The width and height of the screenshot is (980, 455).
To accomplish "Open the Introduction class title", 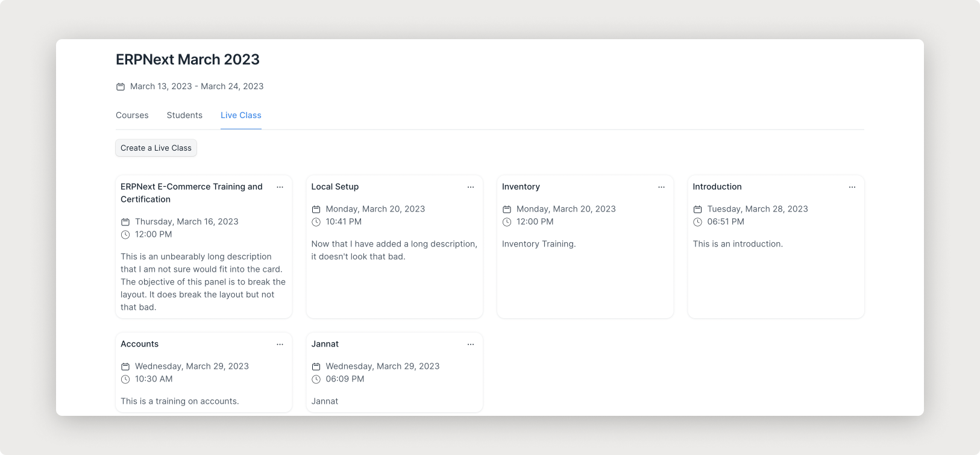I will tap(717, 187).
